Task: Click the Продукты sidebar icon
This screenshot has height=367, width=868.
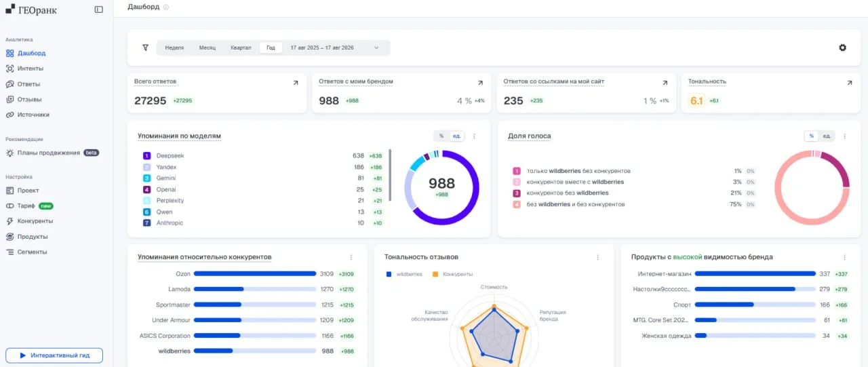Action: tap(10, 237)
